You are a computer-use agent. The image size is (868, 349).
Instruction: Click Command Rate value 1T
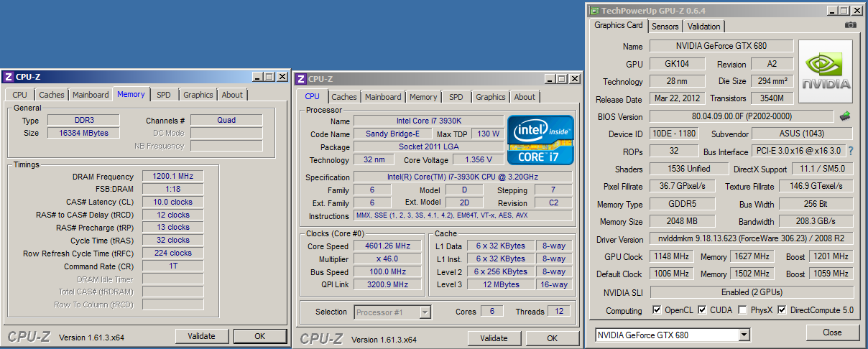point(172,266)
